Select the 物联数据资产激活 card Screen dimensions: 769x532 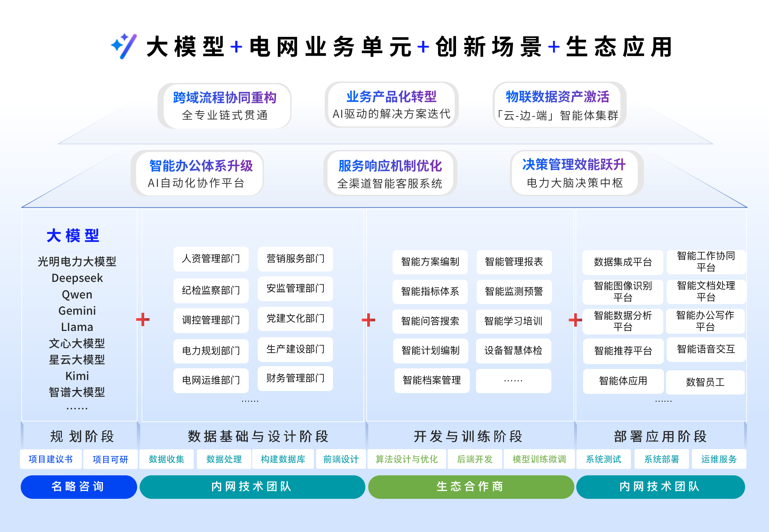tap(559, 105)
